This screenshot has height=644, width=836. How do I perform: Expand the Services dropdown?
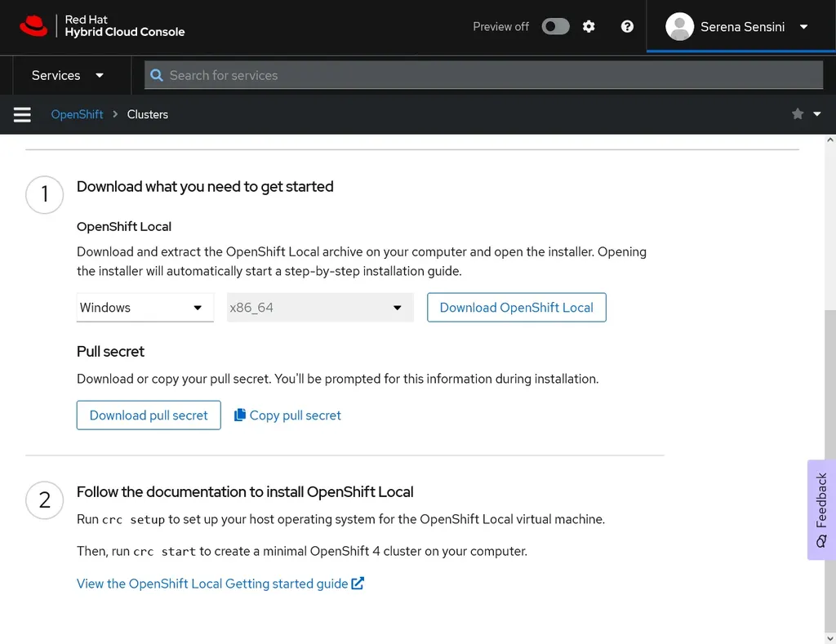coord(67,75)
